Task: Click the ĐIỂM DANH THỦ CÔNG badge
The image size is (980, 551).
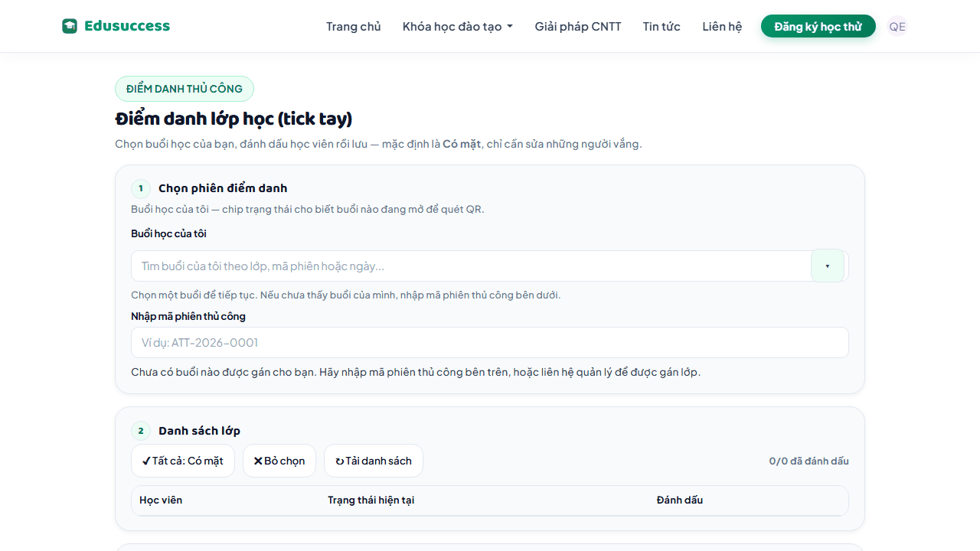Action: pyautogui.click(x=185, y=89)
